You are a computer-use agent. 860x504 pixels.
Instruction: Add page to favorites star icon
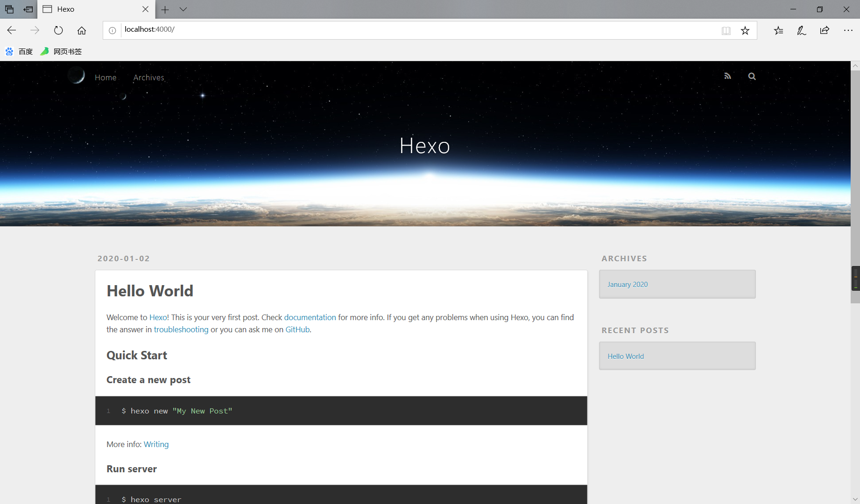(745, 30)
